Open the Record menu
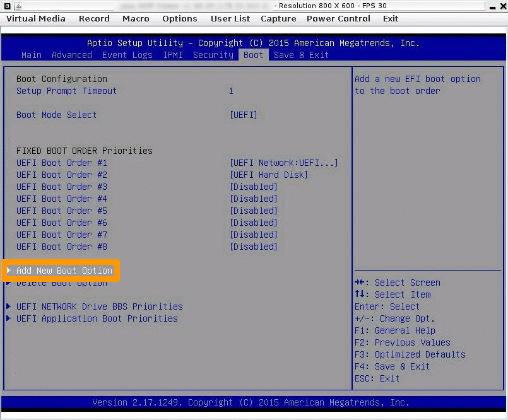 point(94,19)
